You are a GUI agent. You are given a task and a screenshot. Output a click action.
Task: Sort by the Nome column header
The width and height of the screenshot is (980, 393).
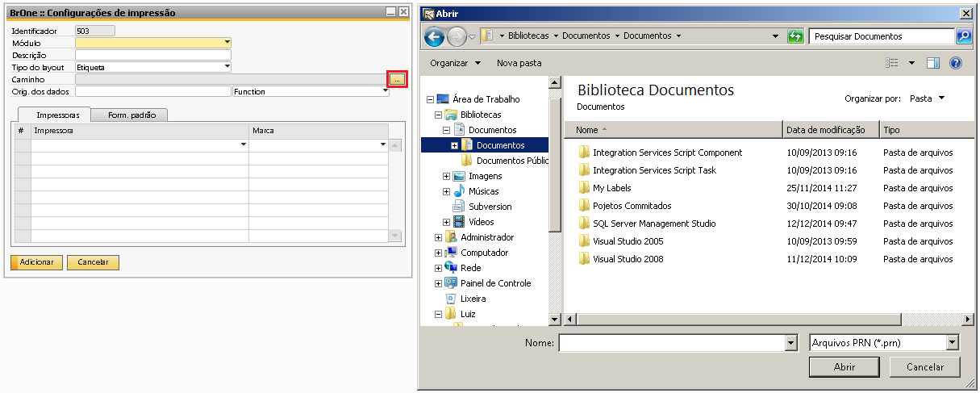(x=673, y=129)
